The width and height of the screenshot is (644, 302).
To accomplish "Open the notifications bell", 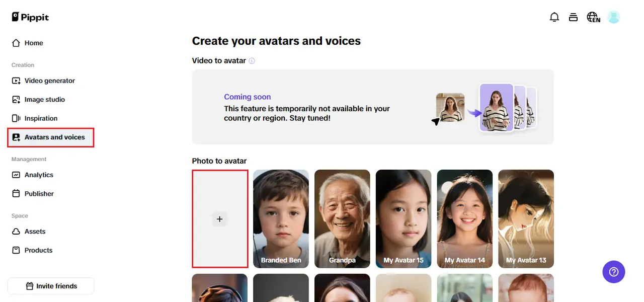I will [x=554, y=17].
